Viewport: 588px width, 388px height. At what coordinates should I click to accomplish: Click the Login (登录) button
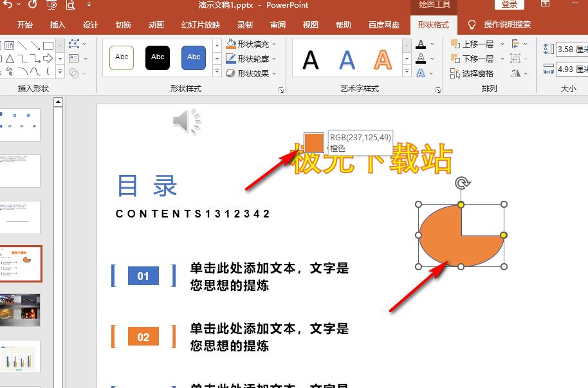click(x=509, y=5)
